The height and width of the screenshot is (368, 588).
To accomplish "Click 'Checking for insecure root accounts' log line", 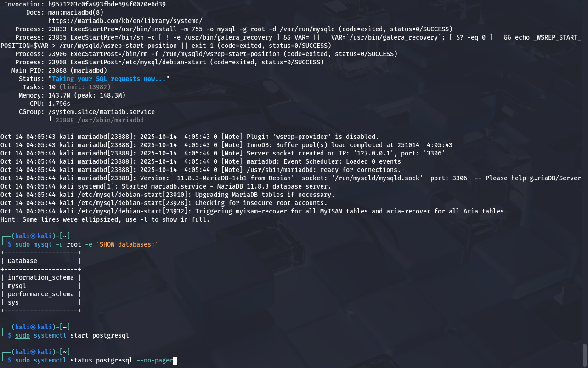I will pos(261,203).
